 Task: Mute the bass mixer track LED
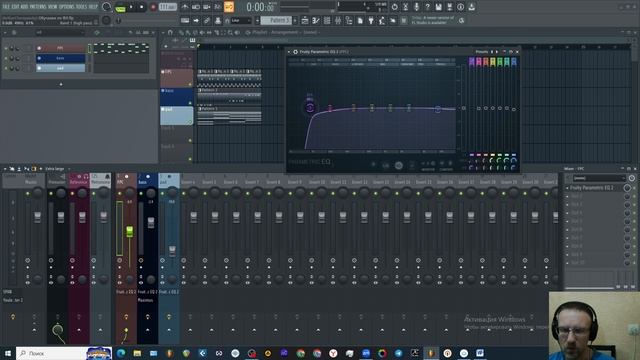[141, 193]
